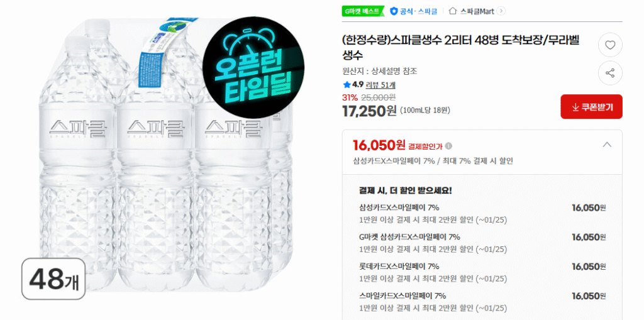Collapse the payment discount panel chevron
The image size is (644, 320).
pos(606,145)
